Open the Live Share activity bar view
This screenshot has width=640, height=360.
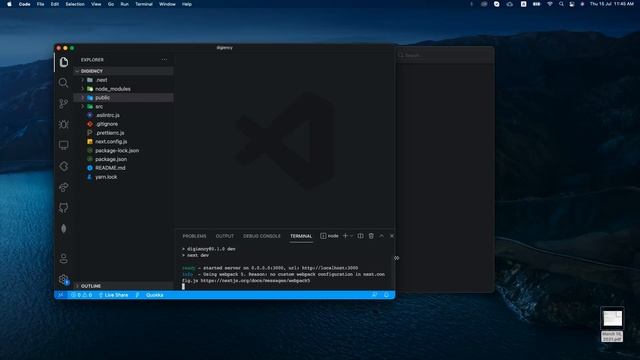pyautogui.click(x=64, y=187)
